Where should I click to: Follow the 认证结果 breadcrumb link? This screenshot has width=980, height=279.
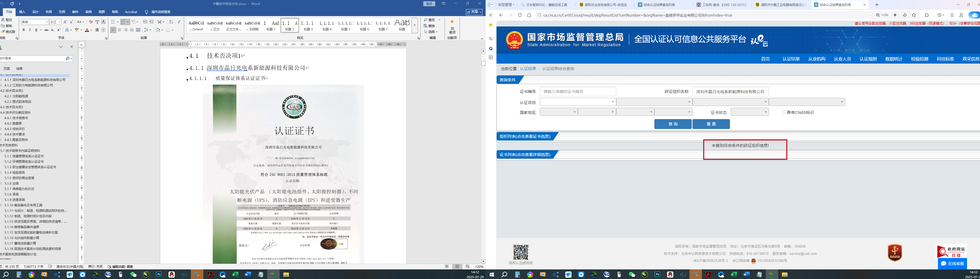(528, 69)
